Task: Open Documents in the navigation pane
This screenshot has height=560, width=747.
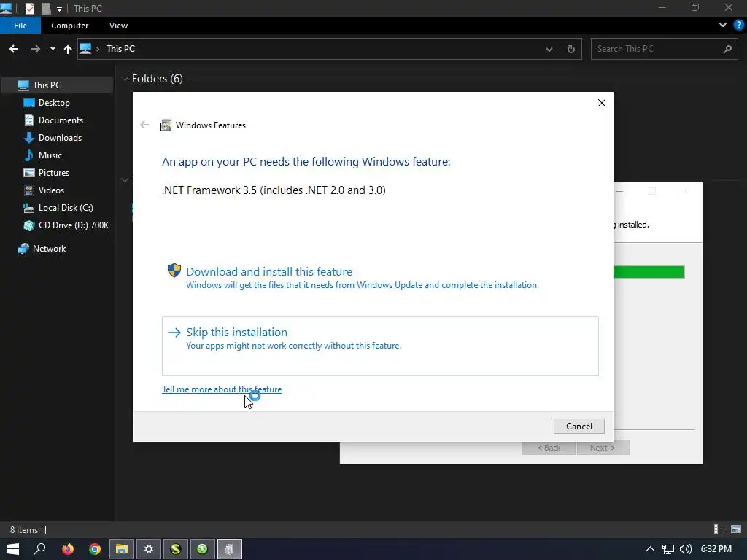Action: pyautogui.click(x=61, y=120)
